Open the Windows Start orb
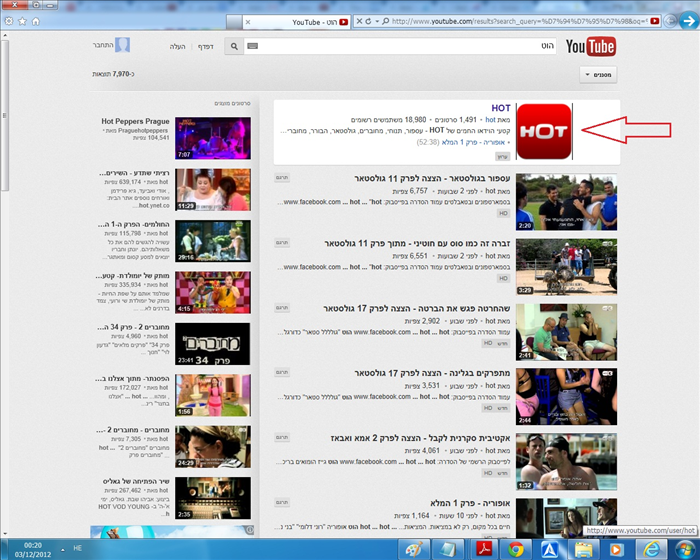 pos(685,549)
